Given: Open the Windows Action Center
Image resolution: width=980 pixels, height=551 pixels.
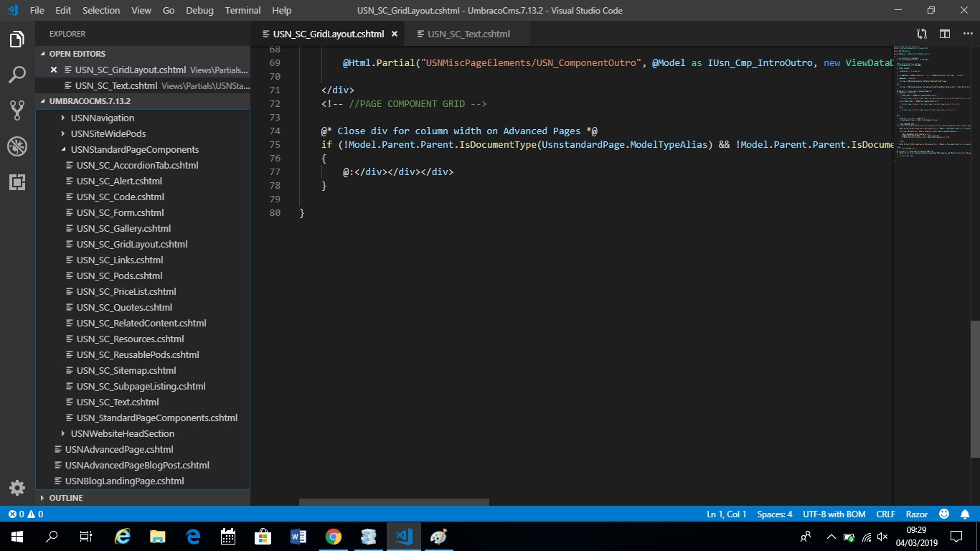Looking at the screenshot, I should click(957, 536).
